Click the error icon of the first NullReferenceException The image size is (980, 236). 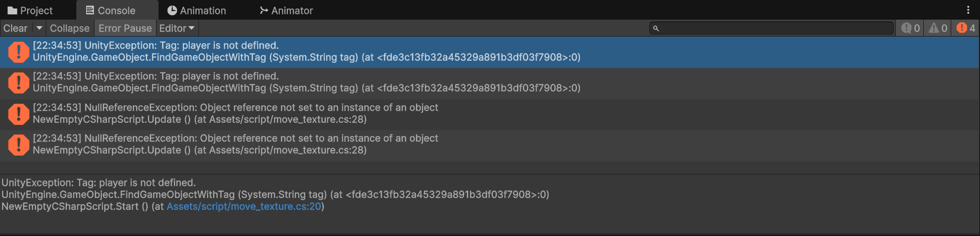coord(18,114)
